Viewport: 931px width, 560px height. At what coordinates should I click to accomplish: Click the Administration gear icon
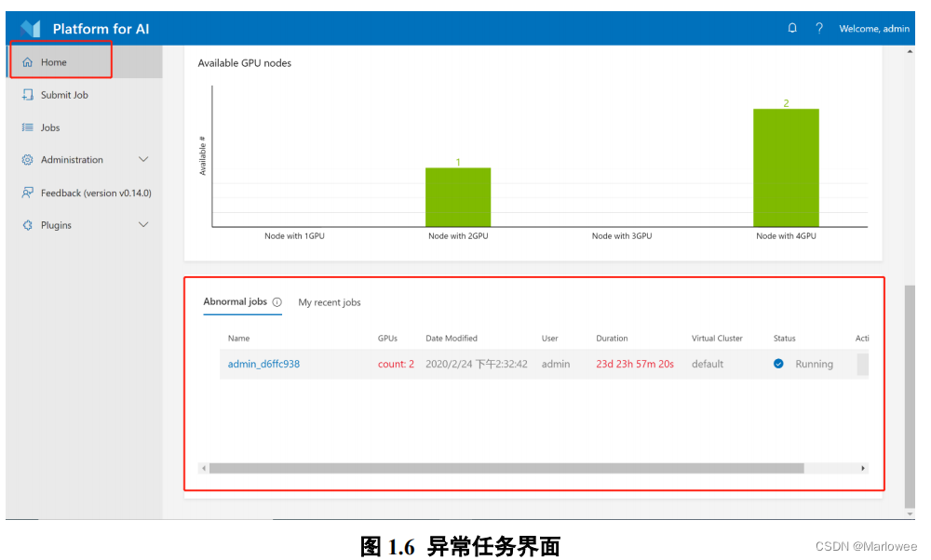26,159
